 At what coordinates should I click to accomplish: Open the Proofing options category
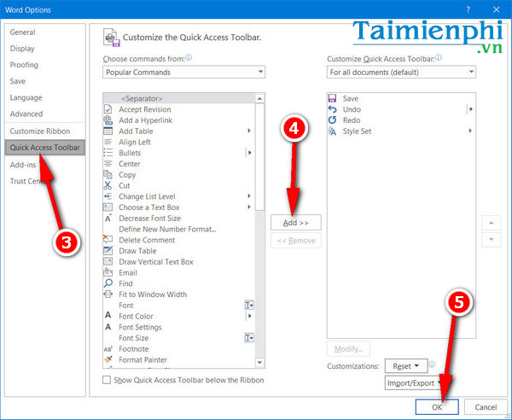24,65
